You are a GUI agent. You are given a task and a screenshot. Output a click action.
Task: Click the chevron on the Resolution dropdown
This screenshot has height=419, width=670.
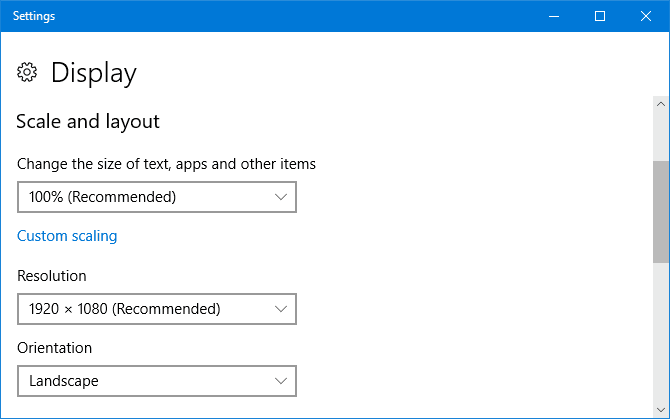coord(281,309)
